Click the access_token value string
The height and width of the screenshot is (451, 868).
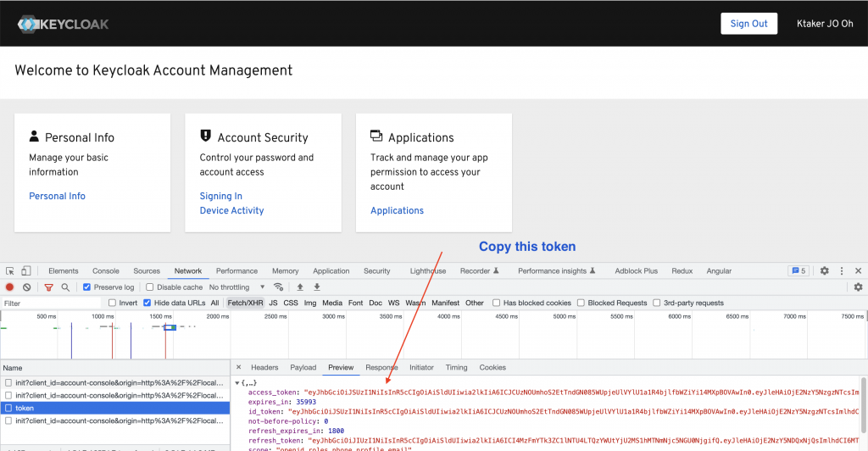pyautogui.click(x=581, y=393)
